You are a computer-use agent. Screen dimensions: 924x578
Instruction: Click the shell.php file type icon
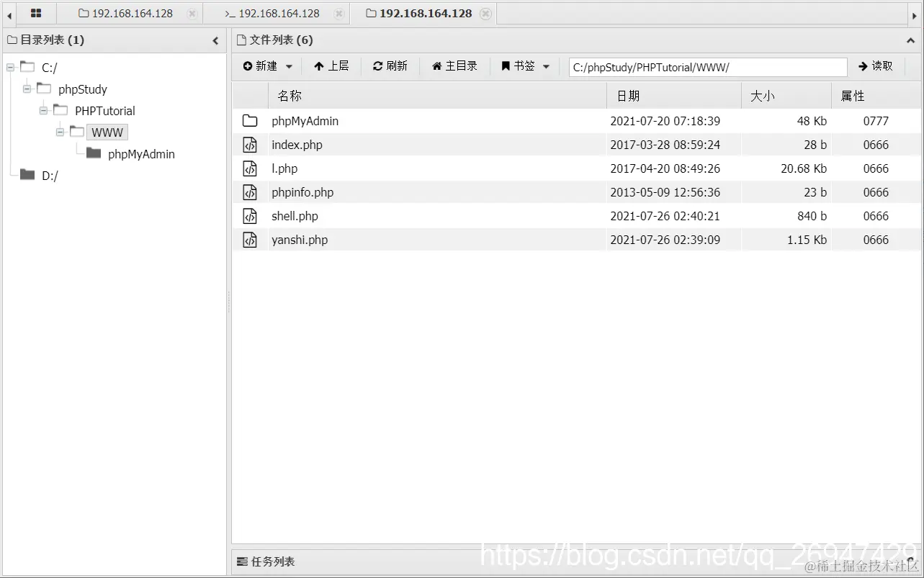[250, 216]
